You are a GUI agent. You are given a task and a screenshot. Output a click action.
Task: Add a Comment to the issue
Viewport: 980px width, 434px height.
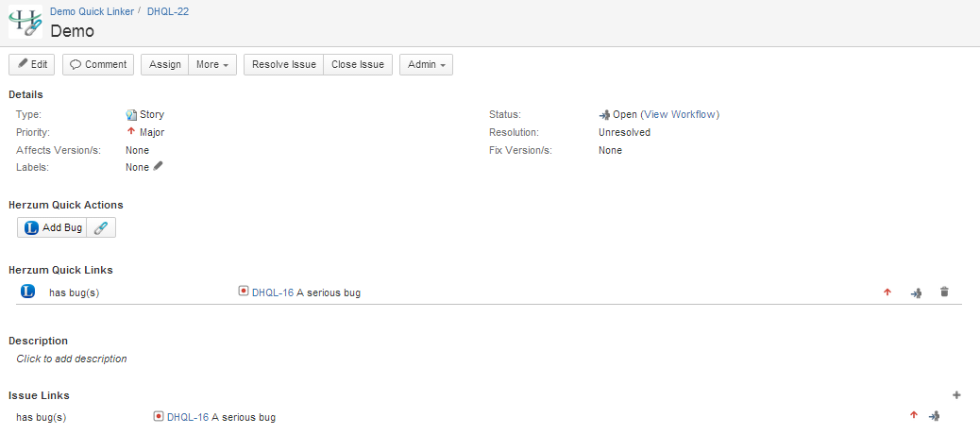point(98,64)
